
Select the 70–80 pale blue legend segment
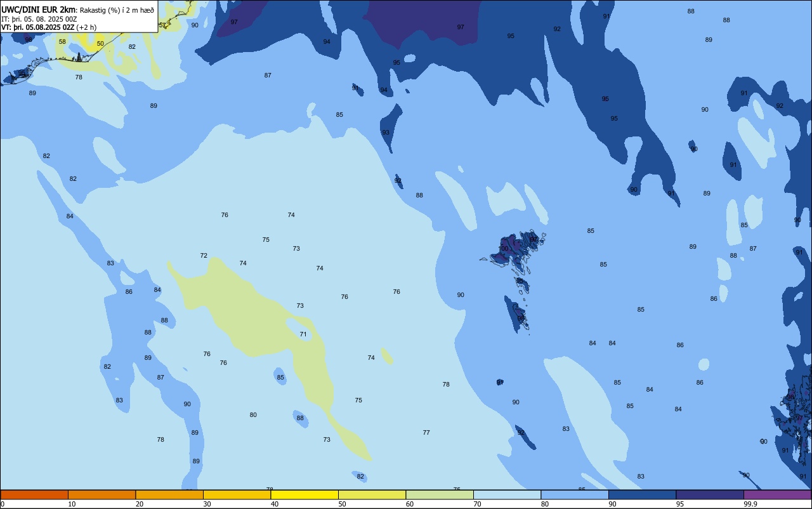point(507,494)
